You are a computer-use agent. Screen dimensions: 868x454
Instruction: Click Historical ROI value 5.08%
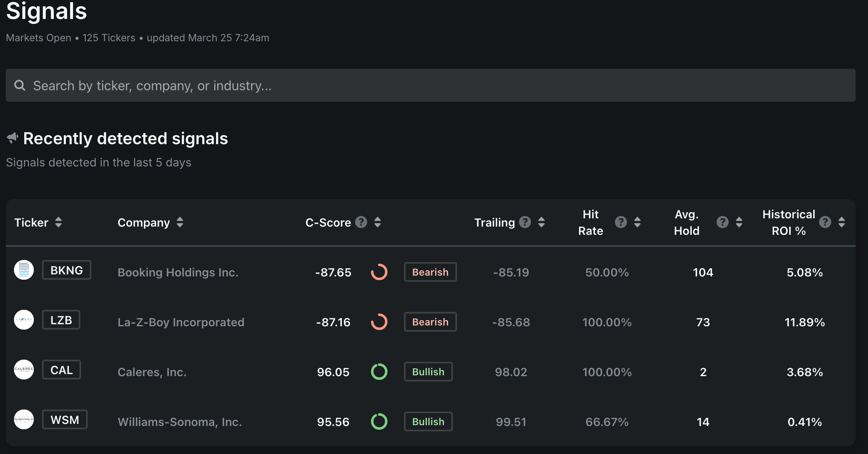coord(805,272)
